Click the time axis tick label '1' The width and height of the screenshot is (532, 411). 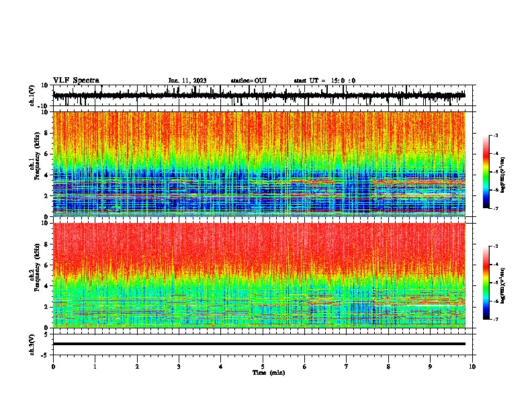pos(95,367)
